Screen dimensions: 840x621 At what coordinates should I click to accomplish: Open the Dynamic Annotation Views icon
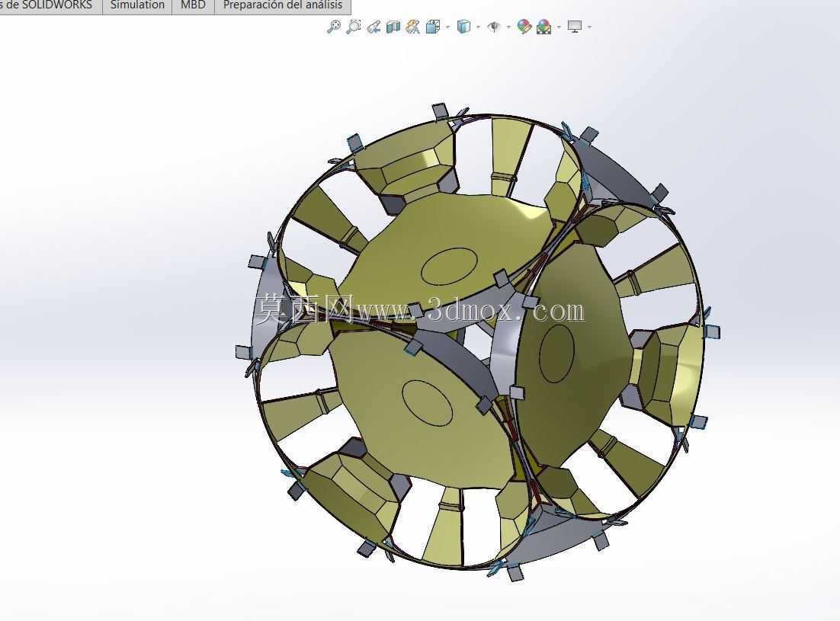coord(413,27)
